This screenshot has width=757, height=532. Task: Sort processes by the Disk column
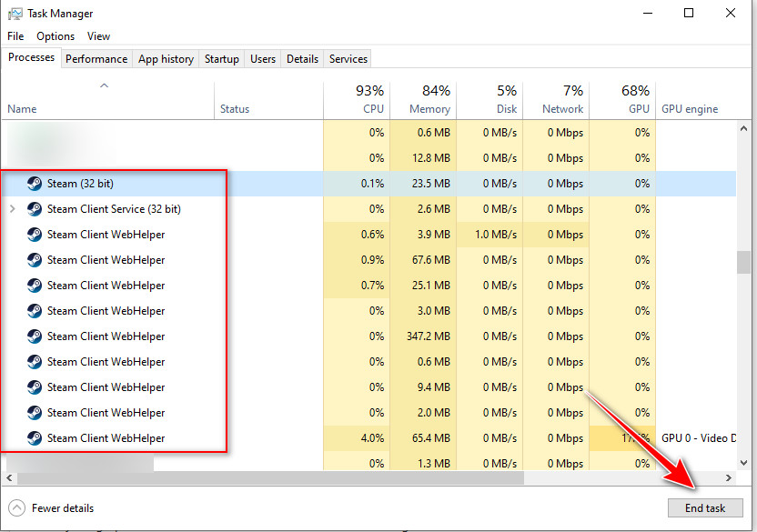coord(490,100)
